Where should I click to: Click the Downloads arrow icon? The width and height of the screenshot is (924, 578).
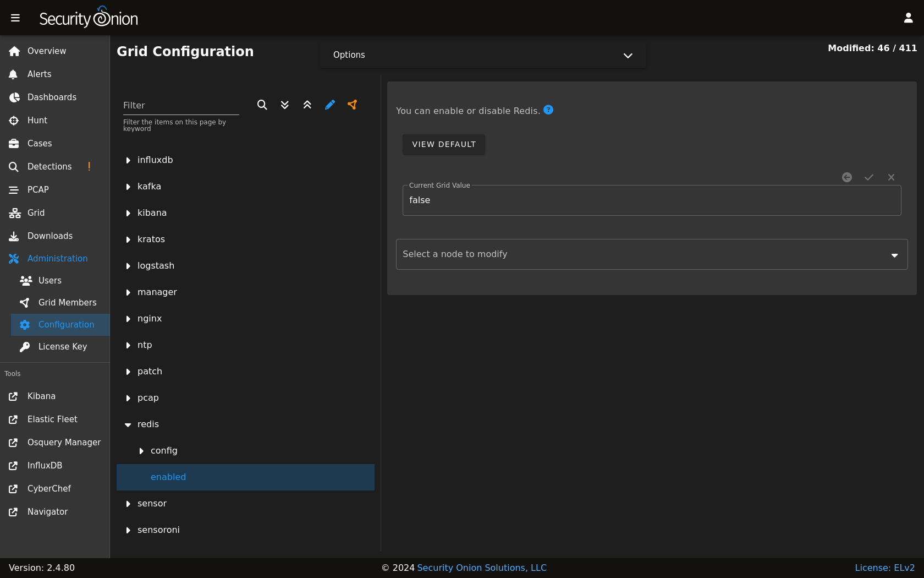tap(14, 236)
